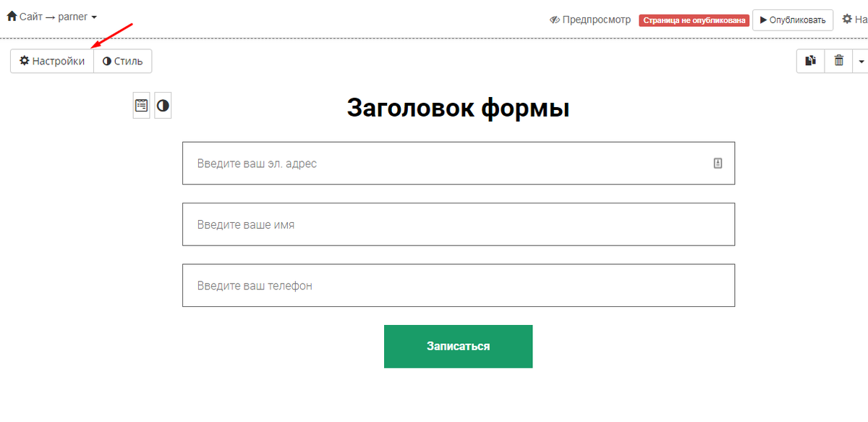Viewport: 868px width, 422px height.
Task: Open Предпросмотр page preview
Action: point(590,20)
